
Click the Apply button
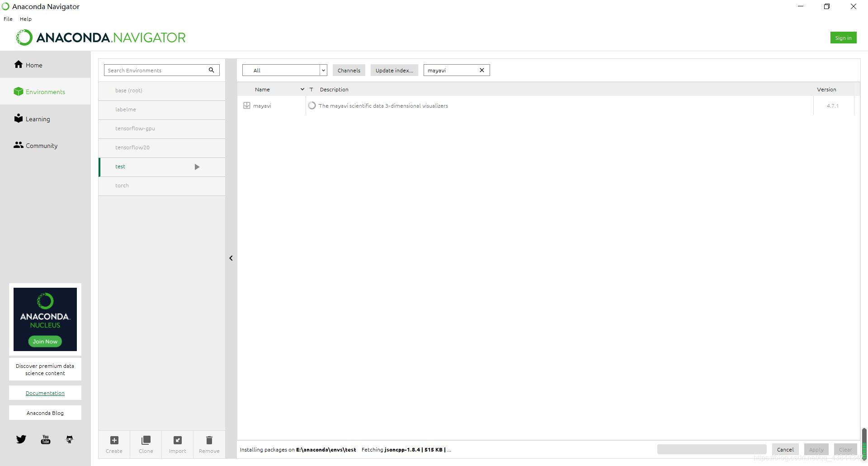point(816,449)
